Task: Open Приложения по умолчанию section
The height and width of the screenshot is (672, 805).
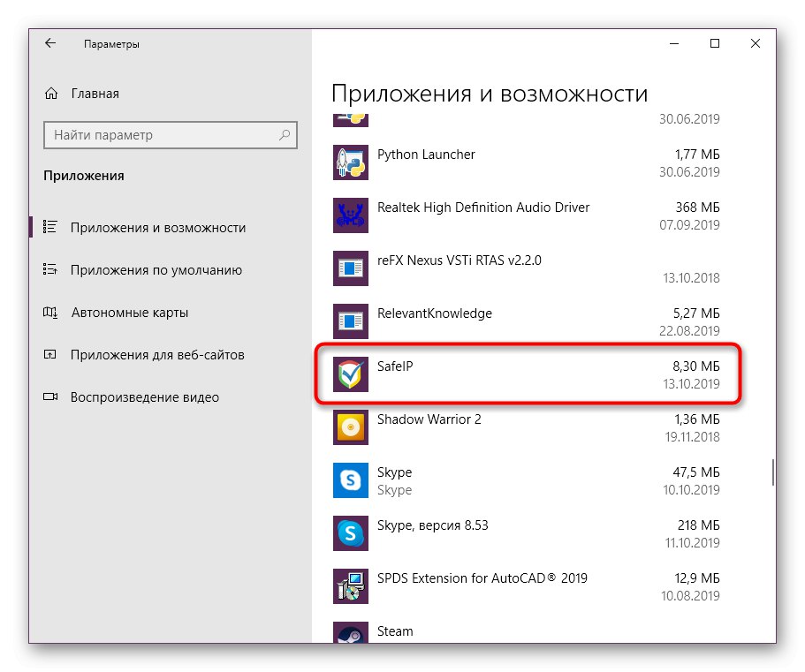Action: 156,270
